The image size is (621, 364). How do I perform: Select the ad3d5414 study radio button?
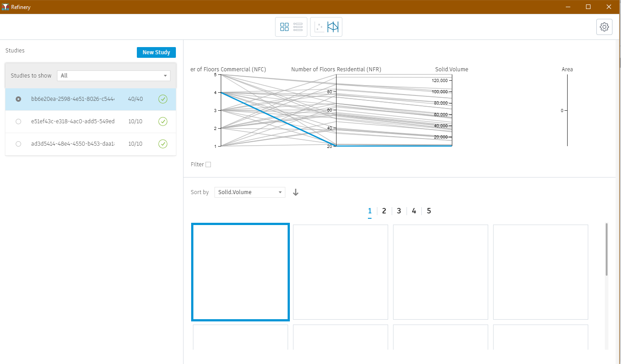[18, 144]
